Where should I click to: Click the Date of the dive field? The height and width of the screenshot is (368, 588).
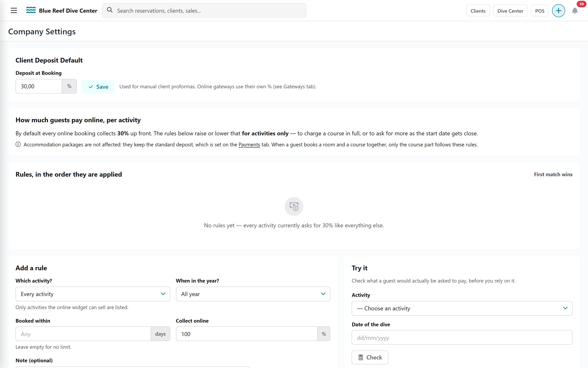tap(462, 337)
